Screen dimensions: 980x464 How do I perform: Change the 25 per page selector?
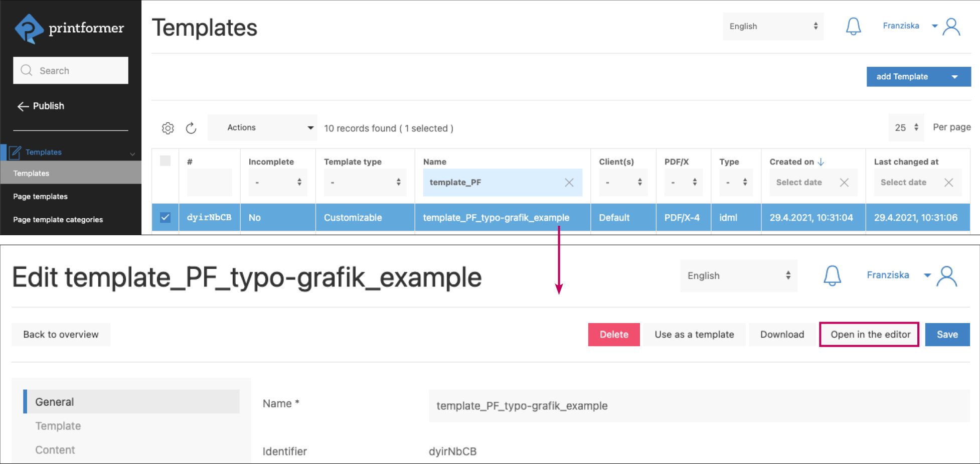(x=906, y=128)
